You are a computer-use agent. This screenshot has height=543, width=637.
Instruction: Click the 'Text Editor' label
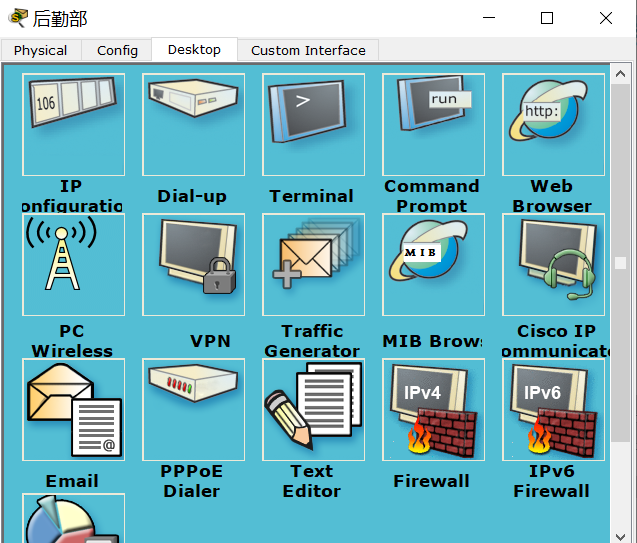312,481
